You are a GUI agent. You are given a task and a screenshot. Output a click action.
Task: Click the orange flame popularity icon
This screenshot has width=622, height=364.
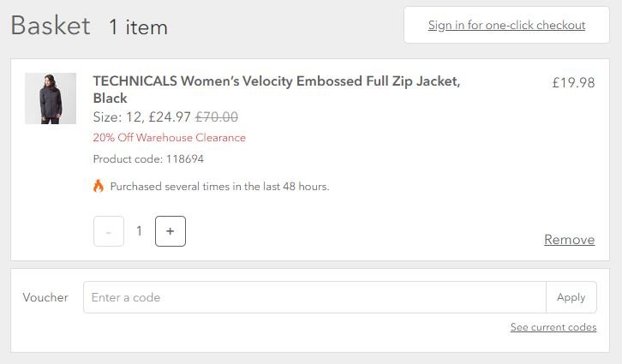99,186
